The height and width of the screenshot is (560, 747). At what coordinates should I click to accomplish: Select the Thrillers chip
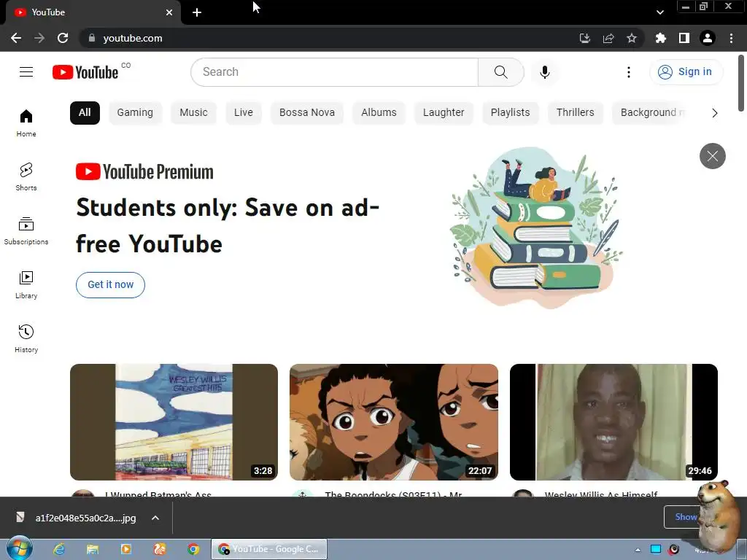pyautogui.click(x=576, y=113)
